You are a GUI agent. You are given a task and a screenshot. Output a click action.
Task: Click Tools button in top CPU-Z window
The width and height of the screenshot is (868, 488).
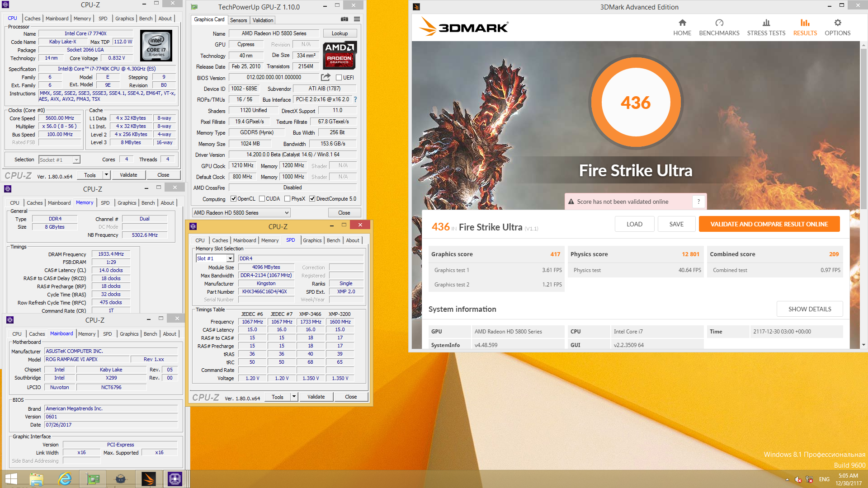point(90,175)
